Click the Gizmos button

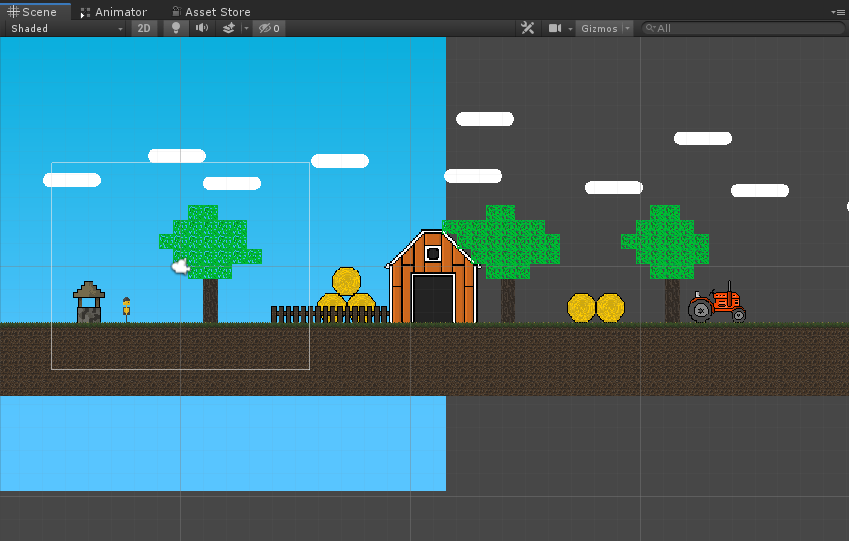pos(599,29)
